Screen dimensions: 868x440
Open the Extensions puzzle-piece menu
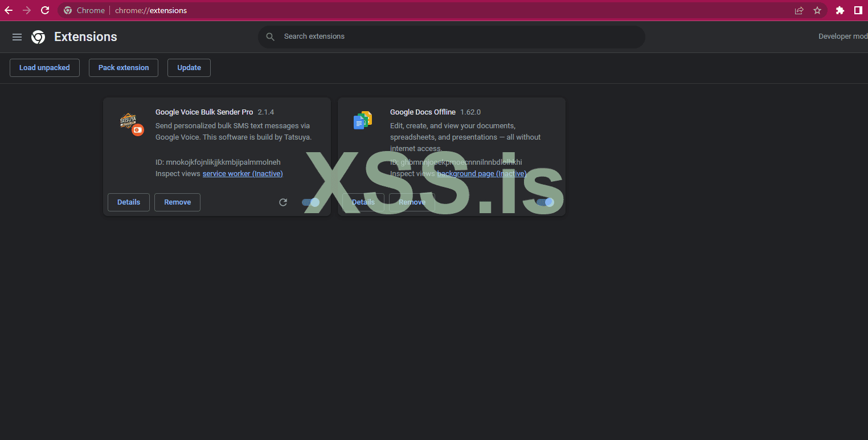840,10
